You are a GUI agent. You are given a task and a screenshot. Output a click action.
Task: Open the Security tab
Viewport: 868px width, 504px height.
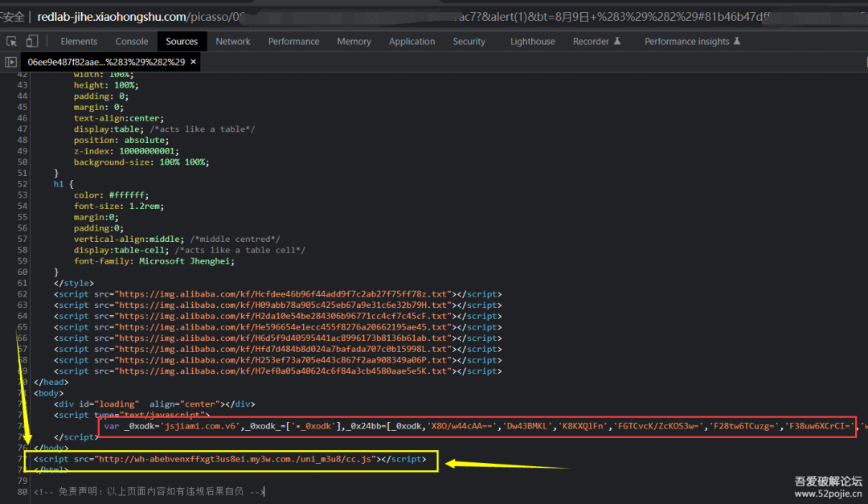click(469, 42)
